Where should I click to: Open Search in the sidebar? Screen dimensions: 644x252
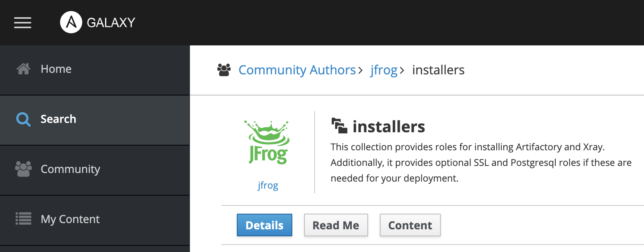pyautogui.click(x=58, y=119)
